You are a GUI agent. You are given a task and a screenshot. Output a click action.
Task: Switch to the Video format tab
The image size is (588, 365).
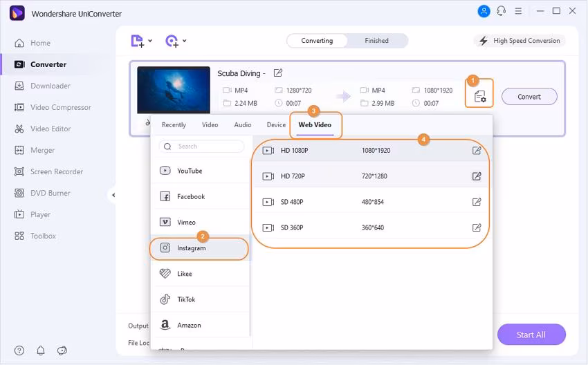click(210, 125)
